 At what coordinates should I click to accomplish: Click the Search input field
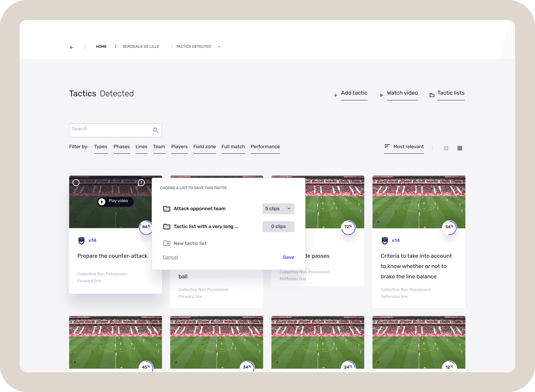click(115, 130)
